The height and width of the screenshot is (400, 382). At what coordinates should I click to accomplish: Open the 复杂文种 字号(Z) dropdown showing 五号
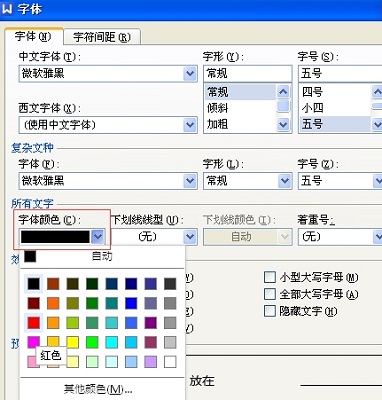pyautogui.click(x=378, y=181)
